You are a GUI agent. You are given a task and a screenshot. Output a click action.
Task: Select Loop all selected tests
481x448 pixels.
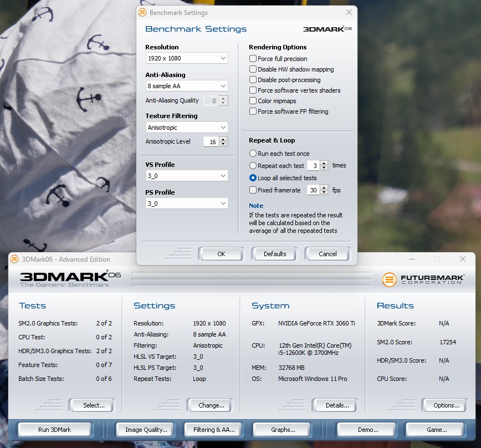click(253, 178)
